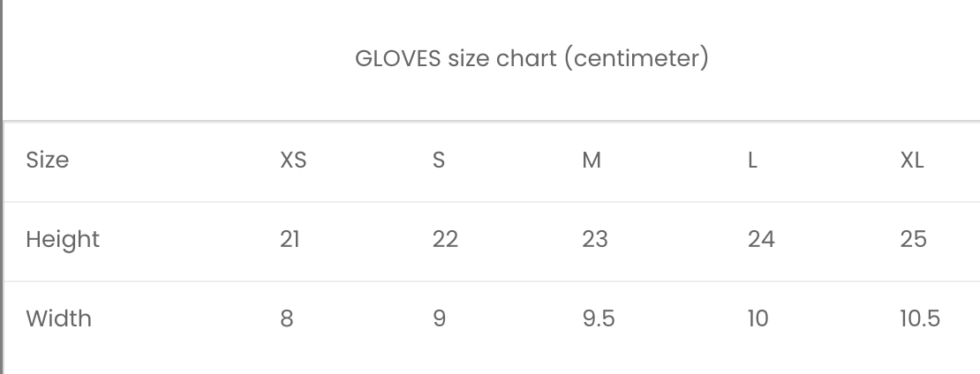Image resolution: width=980 pixels, height=374 pixels.
Task: Select the S size column header
Action: tap(439, 160)
